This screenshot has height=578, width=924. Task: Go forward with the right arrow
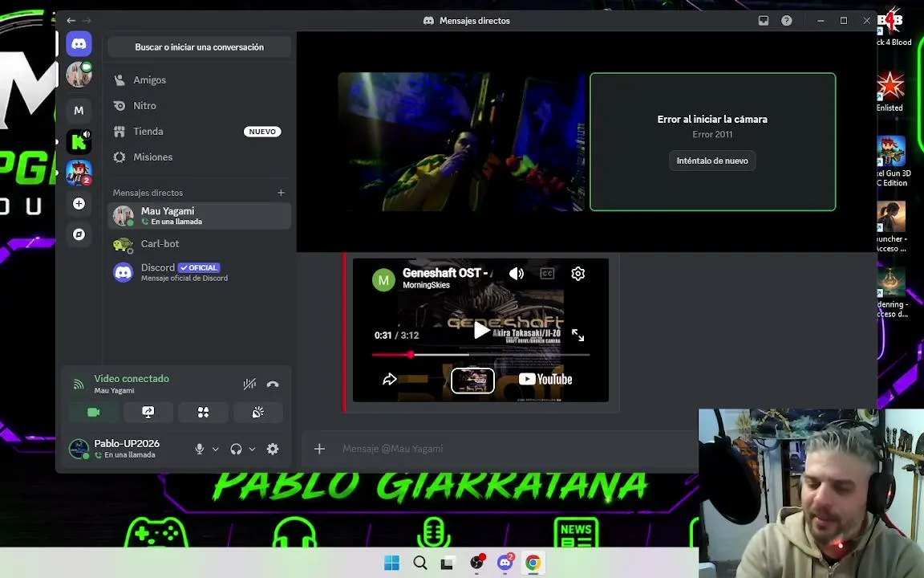click(87, 21)
